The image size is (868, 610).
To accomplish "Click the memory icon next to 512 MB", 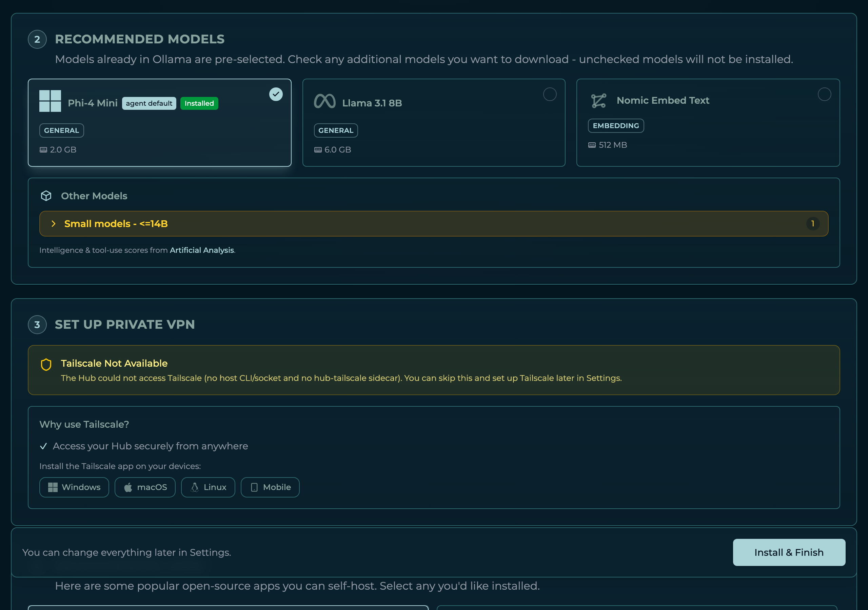I will tap(592, 145).
